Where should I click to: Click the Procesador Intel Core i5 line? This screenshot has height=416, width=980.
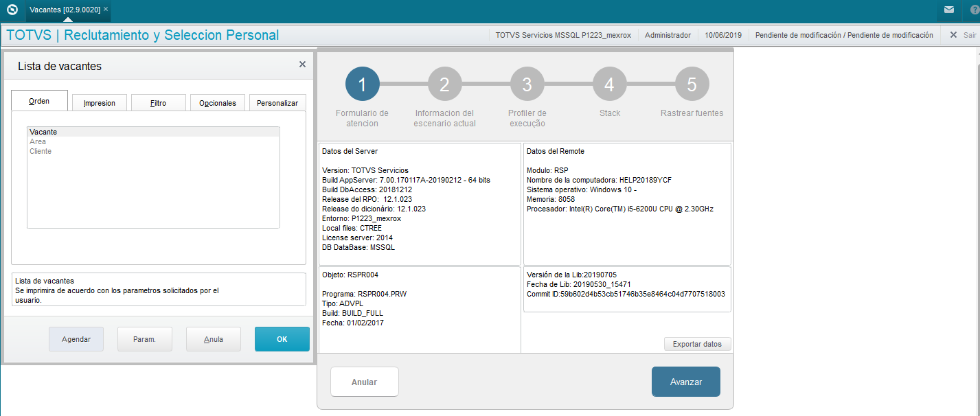[x=620, y=209]
